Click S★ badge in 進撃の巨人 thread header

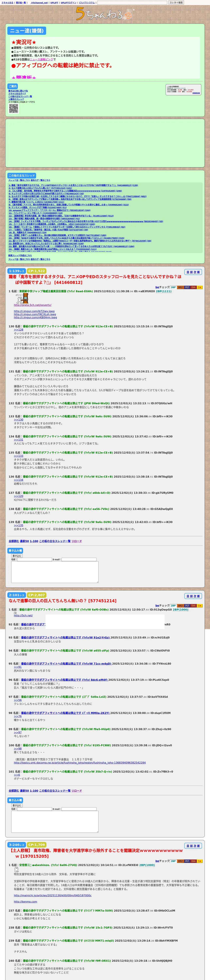[x=200, y=605]
